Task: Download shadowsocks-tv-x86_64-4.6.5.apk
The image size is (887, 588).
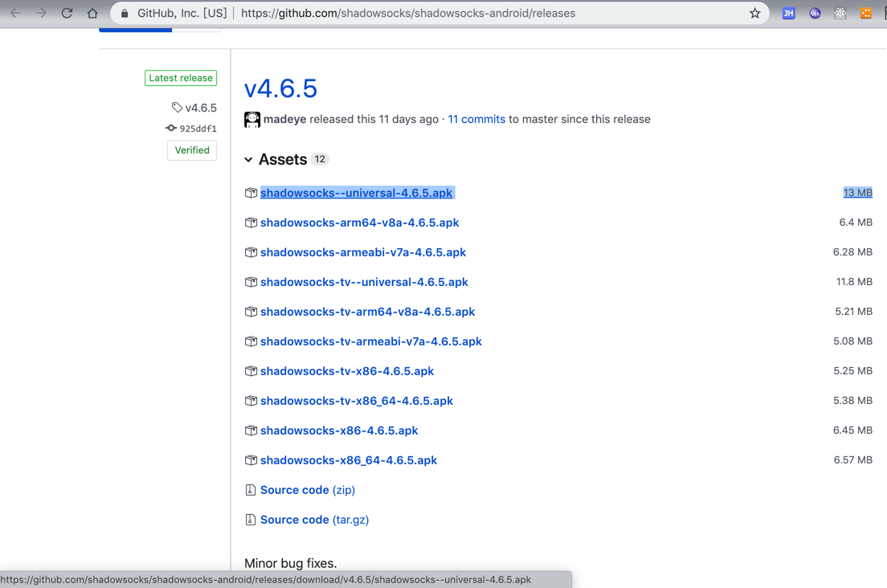Action: [357, 401]
